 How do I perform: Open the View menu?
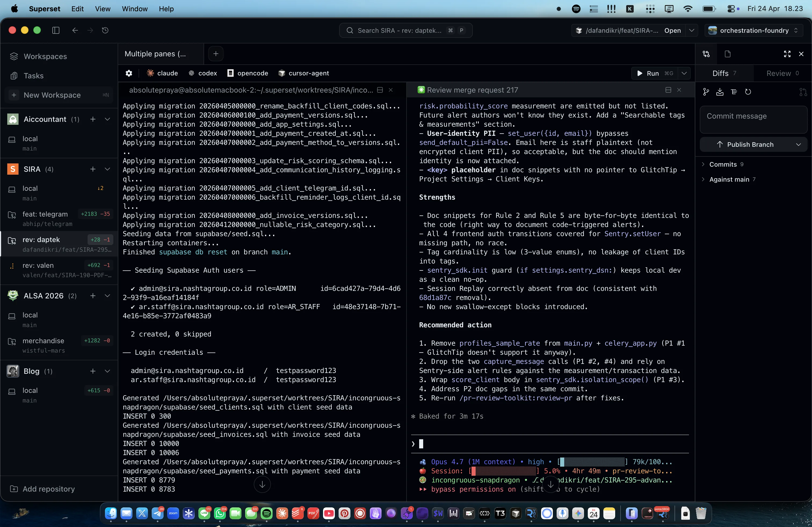coord(102,9)
